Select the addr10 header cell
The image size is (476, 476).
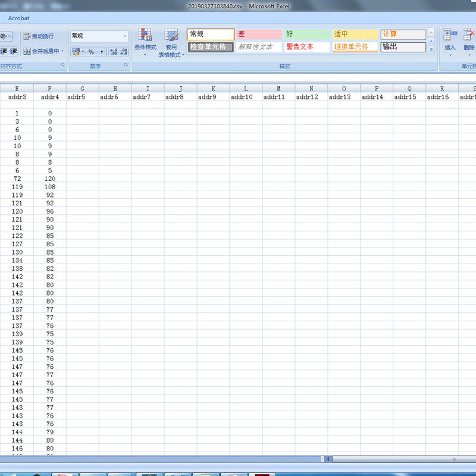(x=246, y=97)
